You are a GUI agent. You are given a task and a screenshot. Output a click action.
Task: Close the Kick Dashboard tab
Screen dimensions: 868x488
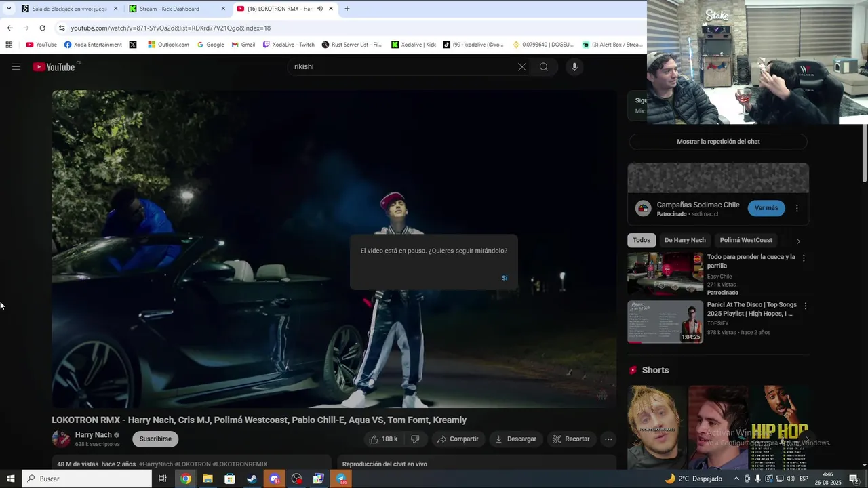click(x=223, y=9)
